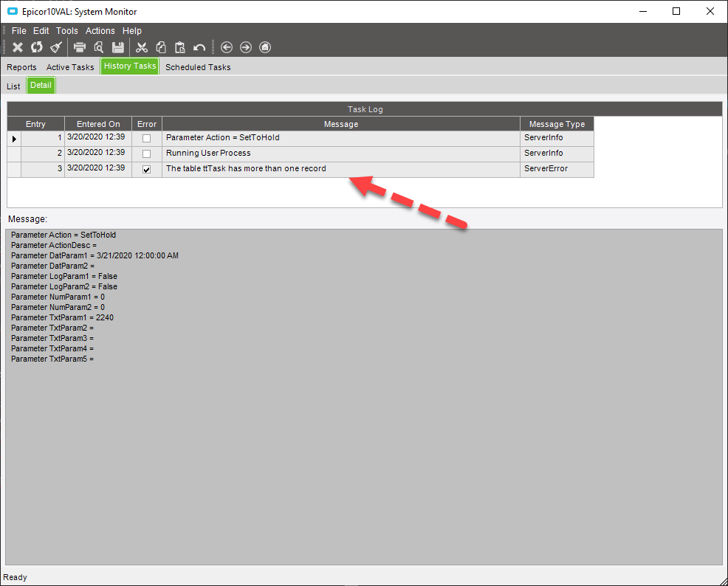Click the Cut scissors toolbar icon
This screenshot has height=586, width=728.
pyautogui.click(x=142, y=47)
